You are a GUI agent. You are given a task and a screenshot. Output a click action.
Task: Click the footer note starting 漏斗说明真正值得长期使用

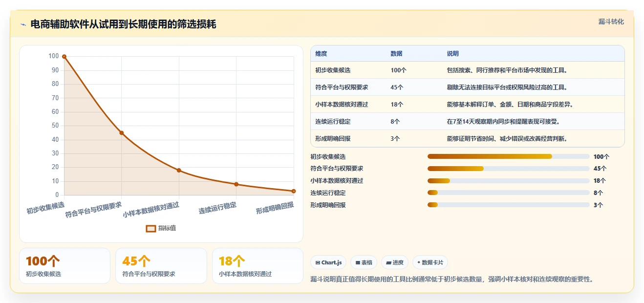click(x=452, y=280)
